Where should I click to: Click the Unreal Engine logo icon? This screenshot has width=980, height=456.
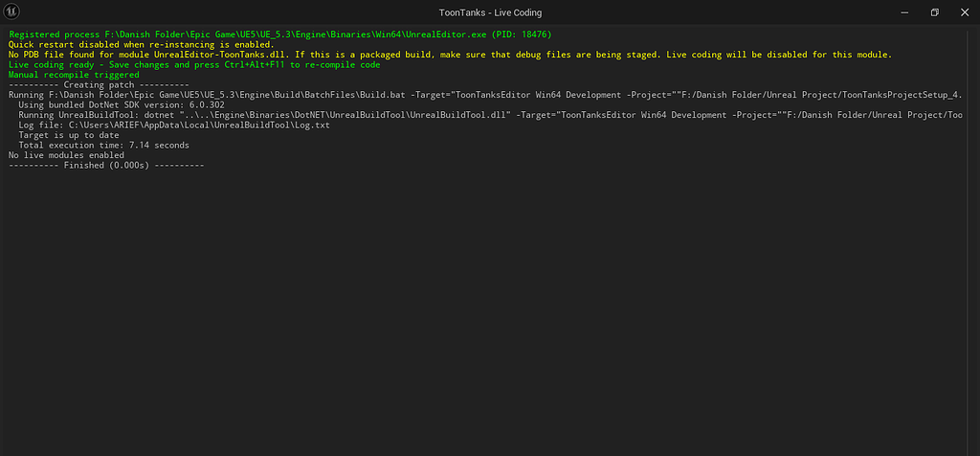[x=12, y=11]
